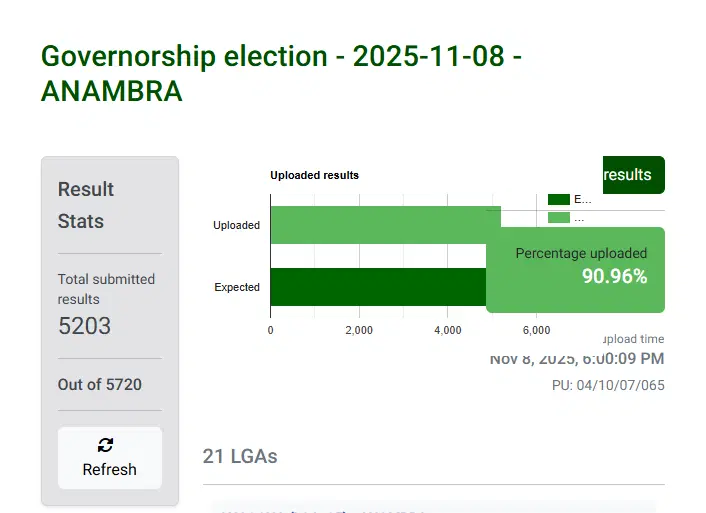Click the 21 LGAs heading
The height and width of the screenshot is (513, 706).
pos(240,456)
